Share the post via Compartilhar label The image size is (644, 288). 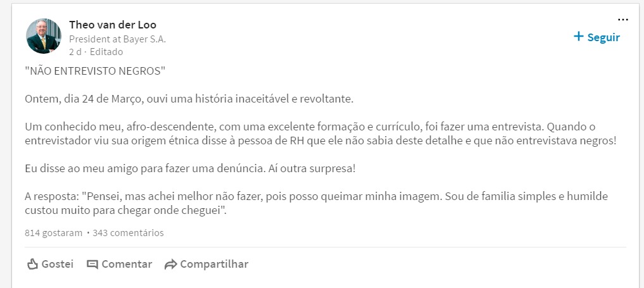[214, 264]
